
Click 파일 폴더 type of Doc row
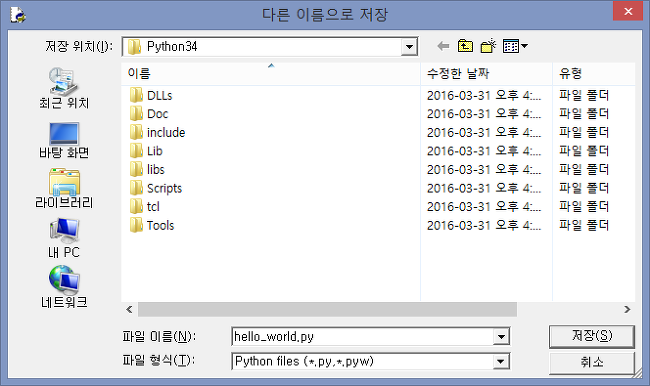tap(584, 114)
